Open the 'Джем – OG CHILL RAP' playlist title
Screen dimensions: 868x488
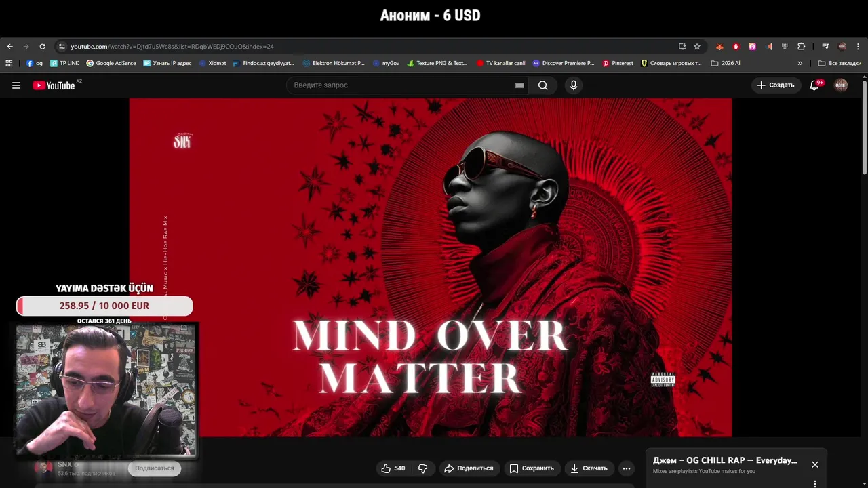tap(725, 460)
